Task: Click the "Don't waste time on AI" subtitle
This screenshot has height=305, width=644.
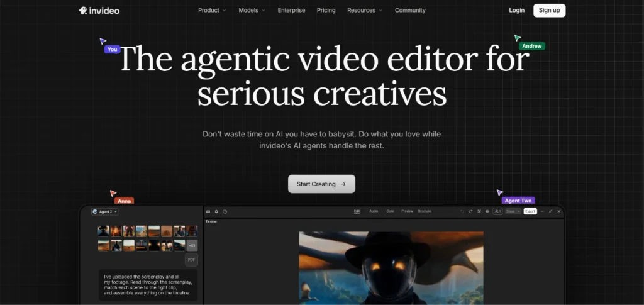Action: pos(321,140)
